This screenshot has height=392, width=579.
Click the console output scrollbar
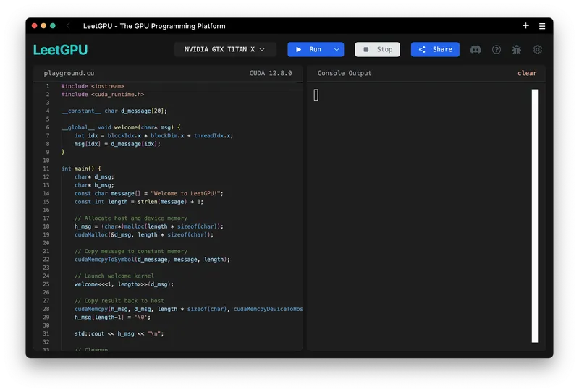pos(535,216)
